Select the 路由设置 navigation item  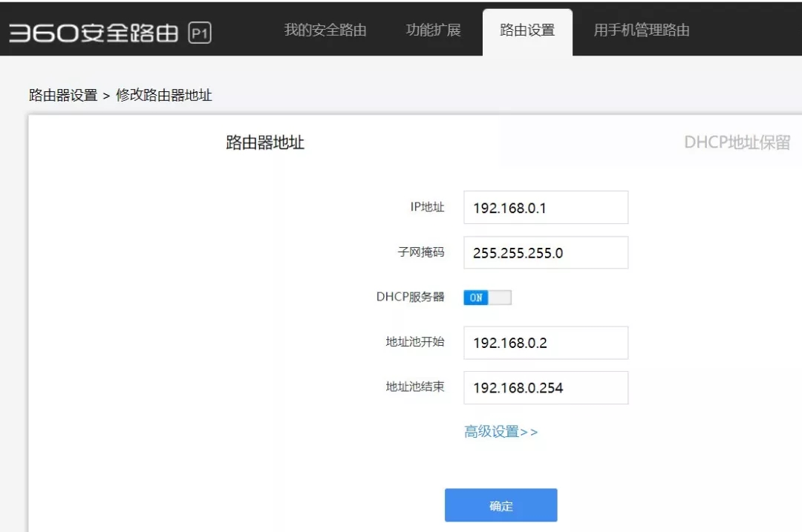tap(527, 30)
